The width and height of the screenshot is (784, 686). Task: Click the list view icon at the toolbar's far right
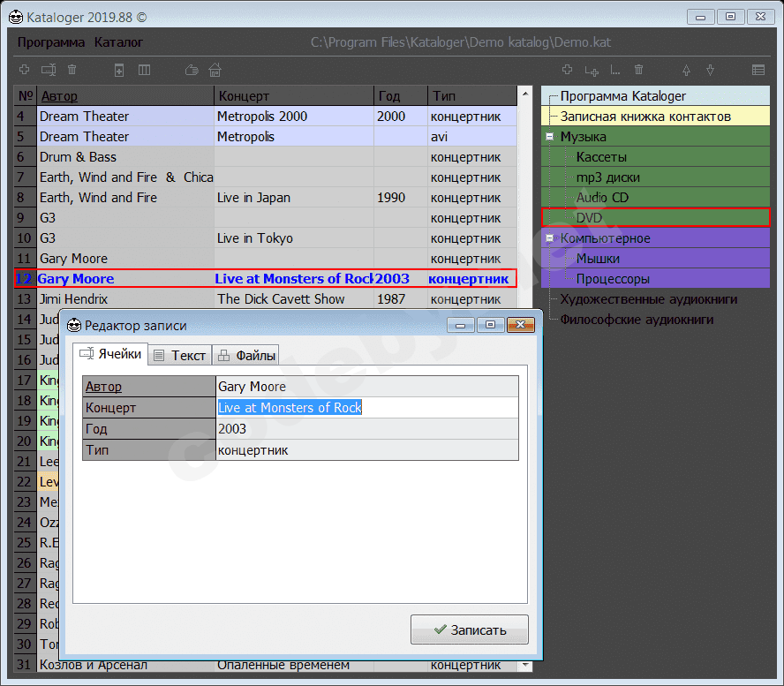[x=758, y=70]
